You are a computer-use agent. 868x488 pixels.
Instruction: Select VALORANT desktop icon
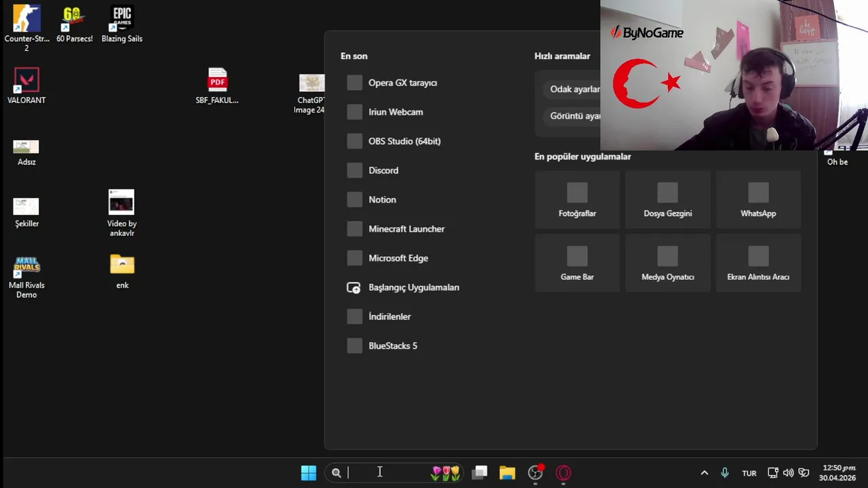point(26,86)
